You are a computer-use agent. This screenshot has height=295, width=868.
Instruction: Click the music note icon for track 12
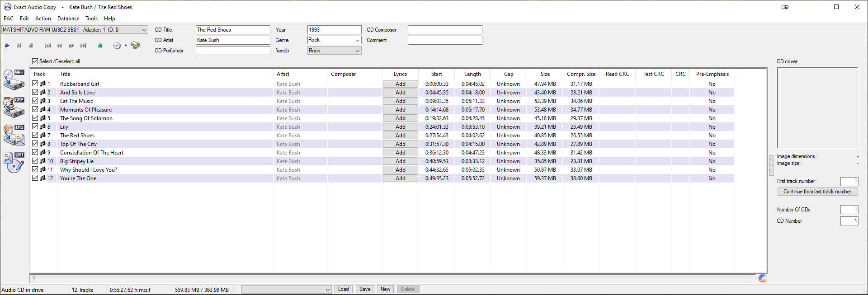[43, 178]
